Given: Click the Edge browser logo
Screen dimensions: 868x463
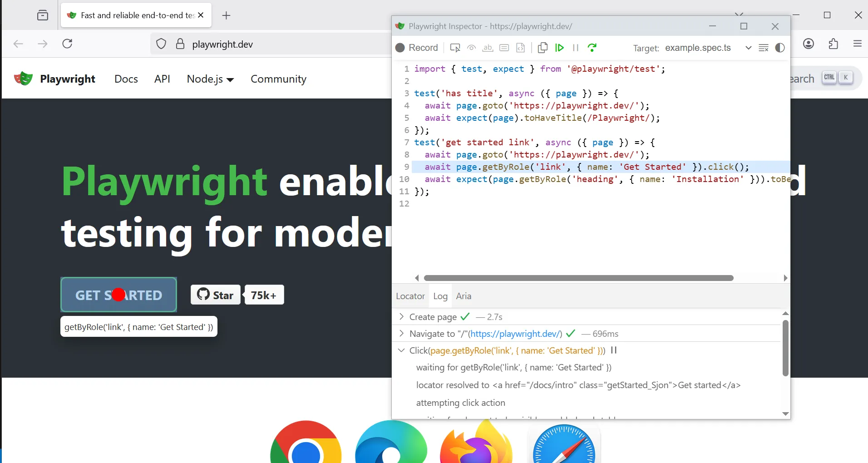Looking at the screenshot, I should [391, 442].
